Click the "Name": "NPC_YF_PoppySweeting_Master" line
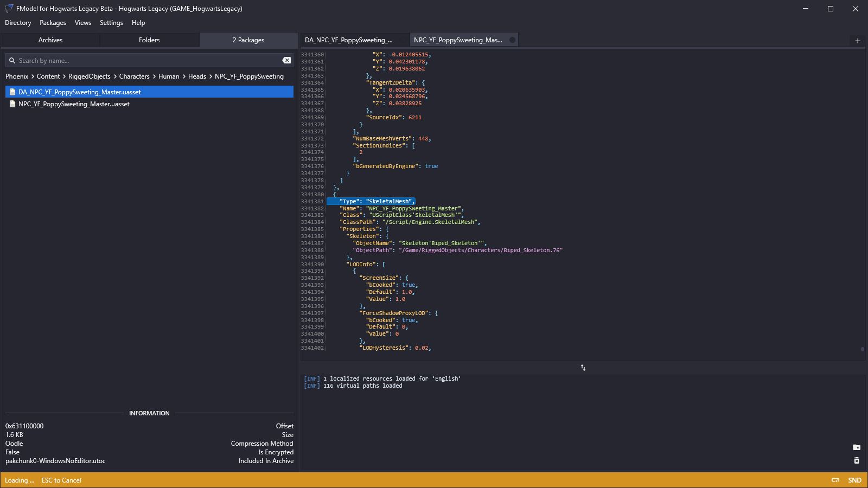 pos(401,208)
